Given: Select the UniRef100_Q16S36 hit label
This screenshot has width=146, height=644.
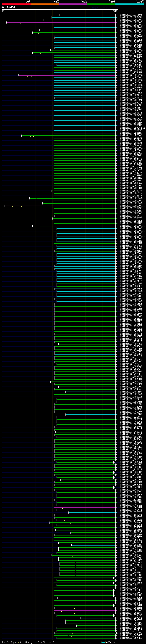Looking at the screenshot, I should point(131,138).
